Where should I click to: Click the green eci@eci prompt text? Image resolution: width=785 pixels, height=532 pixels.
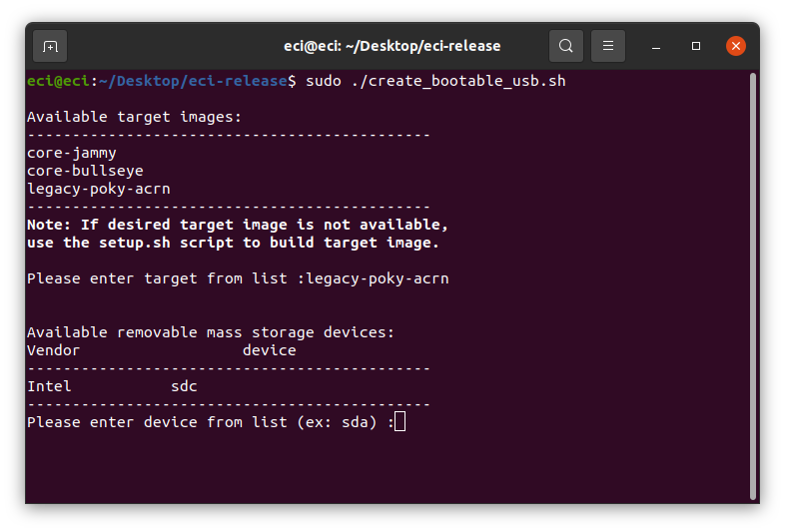tap(58, 81)
